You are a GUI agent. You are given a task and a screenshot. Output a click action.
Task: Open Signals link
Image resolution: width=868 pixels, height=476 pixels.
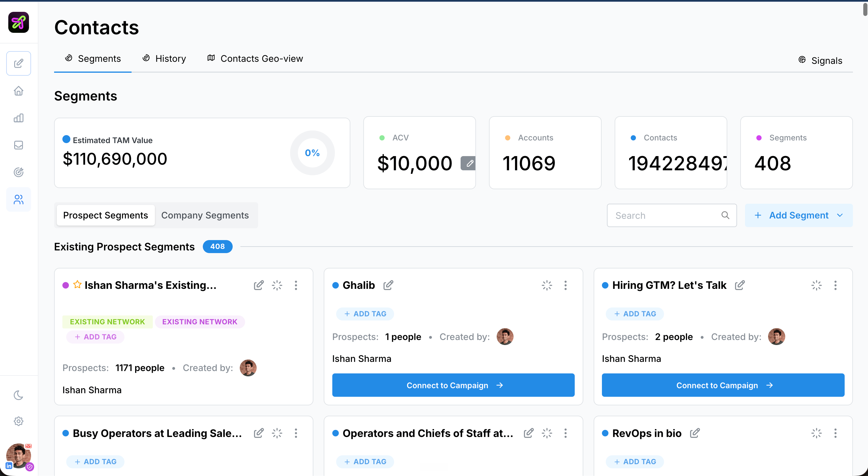tap(820, 61)
